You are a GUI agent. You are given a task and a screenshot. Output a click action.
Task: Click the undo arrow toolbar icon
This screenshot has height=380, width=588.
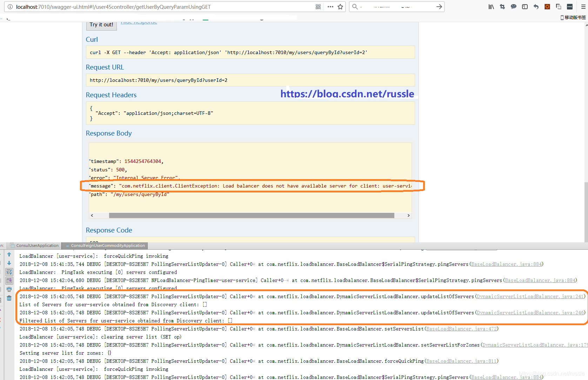click(536, 7)
